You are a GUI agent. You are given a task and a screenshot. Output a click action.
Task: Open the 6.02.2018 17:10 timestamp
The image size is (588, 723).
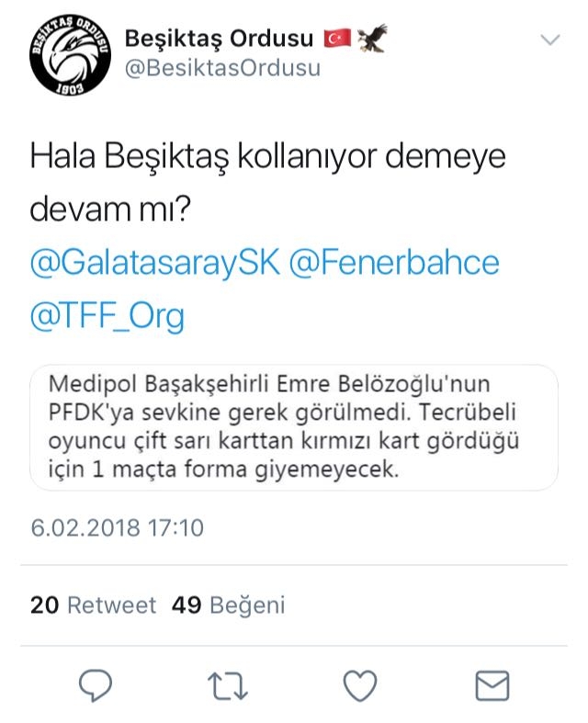tap(117, 528)
